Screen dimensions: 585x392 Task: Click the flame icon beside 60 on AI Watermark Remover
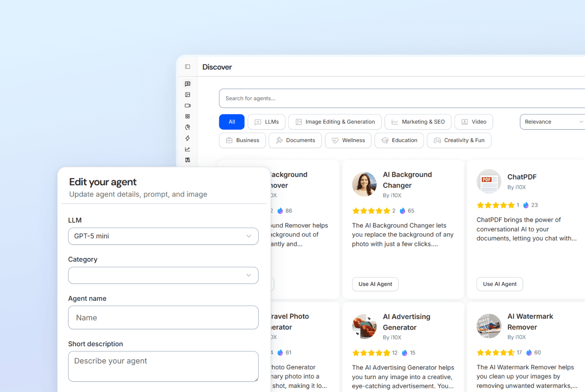(529, 352)
